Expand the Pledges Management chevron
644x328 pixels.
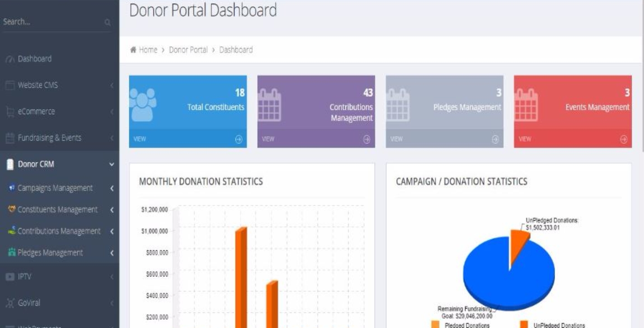[112, 253]
